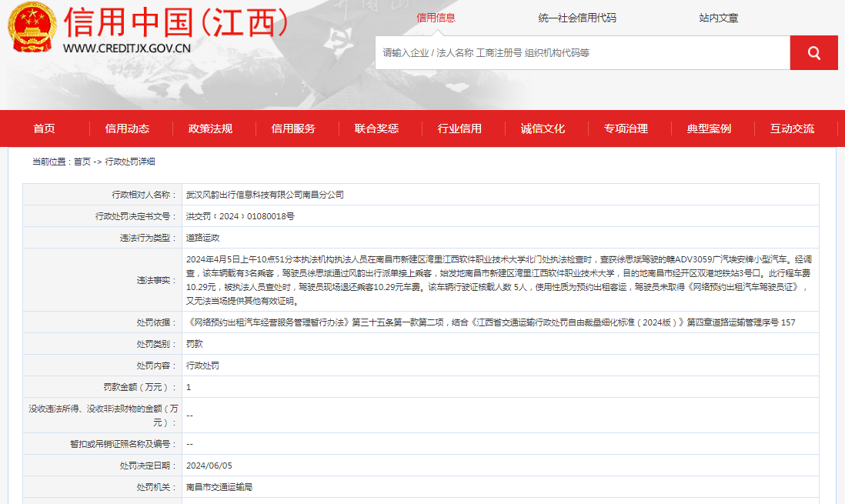845x504 pixels.
Task: Click the 违法事实 description paragraph
Action: (499, 280)
